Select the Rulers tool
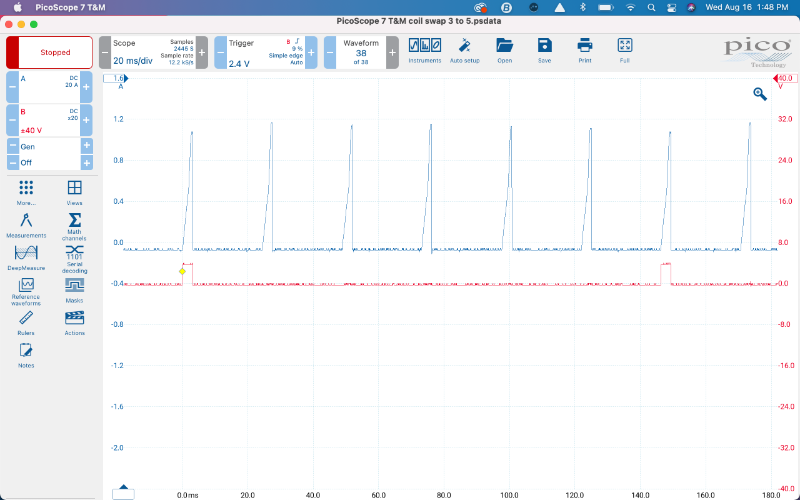Screen dimensions: 800x500 [26, 321]
